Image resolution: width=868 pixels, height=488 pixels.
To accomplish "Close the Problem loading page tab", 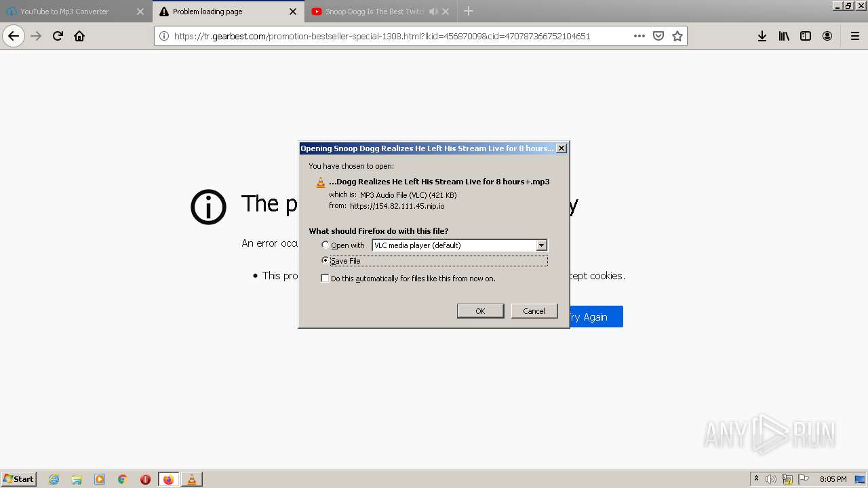I will click(293, 12).
